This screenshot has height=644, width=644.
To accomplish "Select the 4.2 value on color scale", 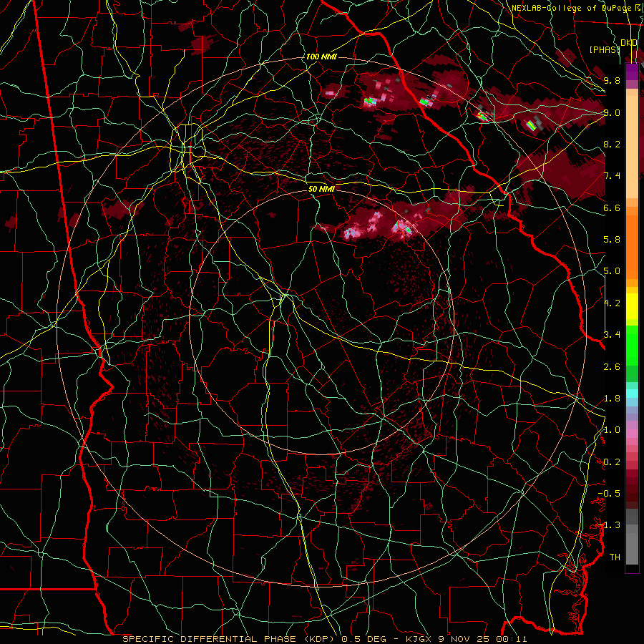I will point(612,303).
